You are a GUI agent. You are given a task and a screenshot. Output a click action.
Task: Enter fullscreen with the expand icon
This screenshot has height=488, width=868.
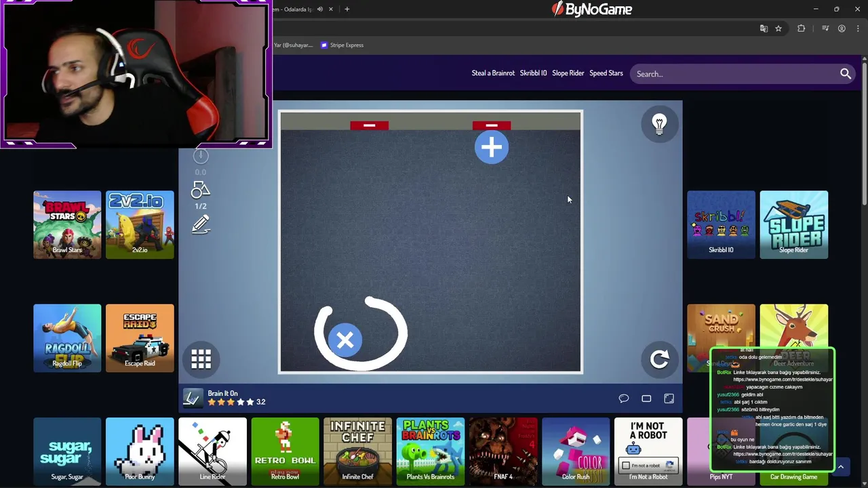coord(669,399)
